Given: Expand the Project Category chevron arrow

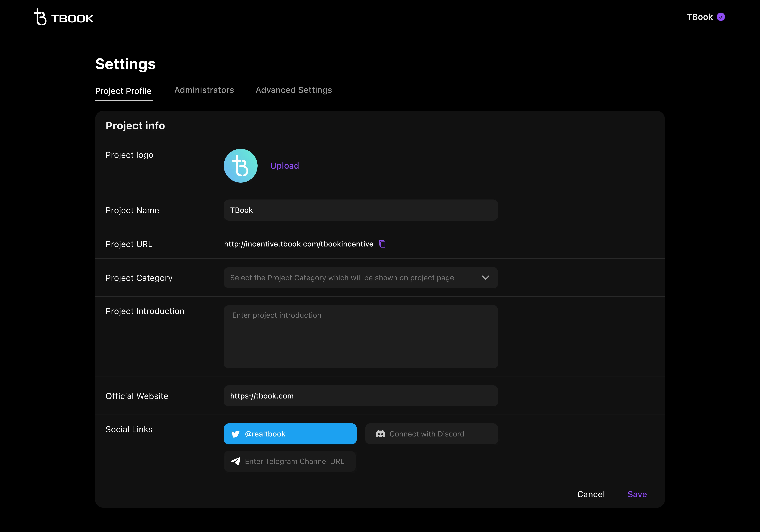Looking at the screenshot, I should (485, 278).
